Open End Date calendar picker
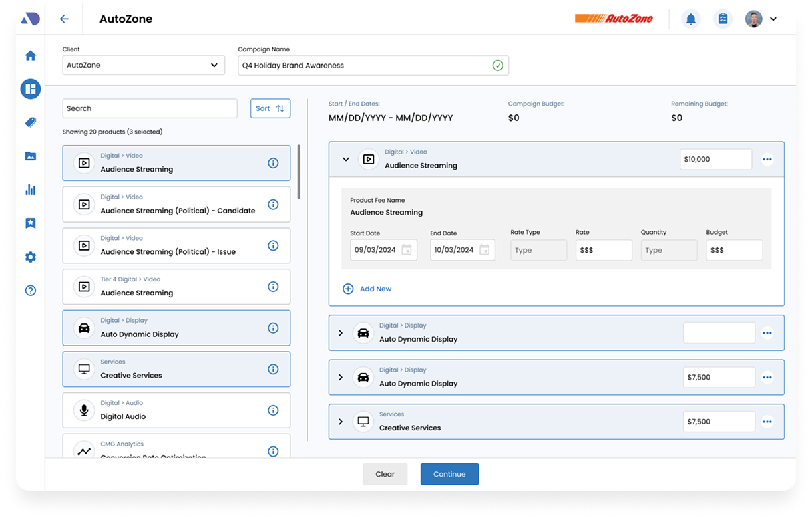Image resolution: width=812 pixels, height=520 pixels. click(485, 250)
